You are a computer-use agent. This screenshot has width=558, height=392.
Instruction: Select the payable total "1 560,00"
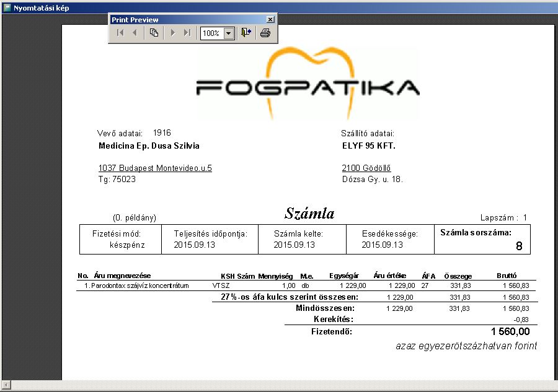(x=510, y=331)
